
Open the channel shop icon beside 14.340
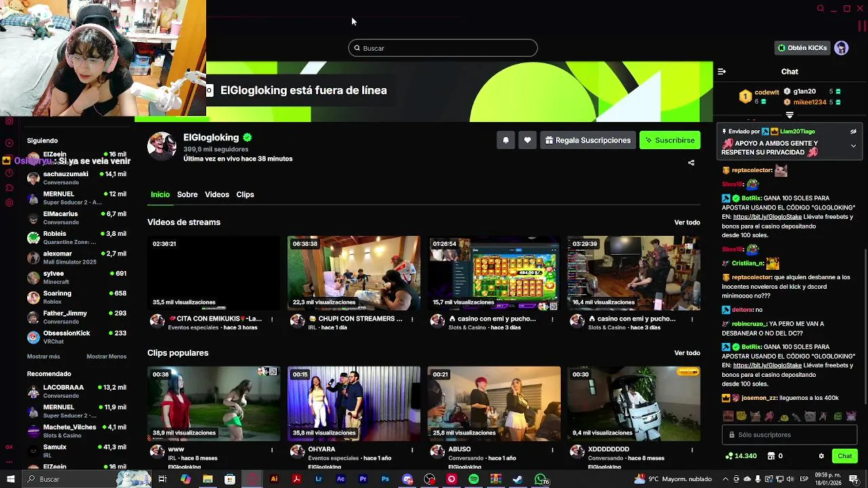tap(771, 456)
